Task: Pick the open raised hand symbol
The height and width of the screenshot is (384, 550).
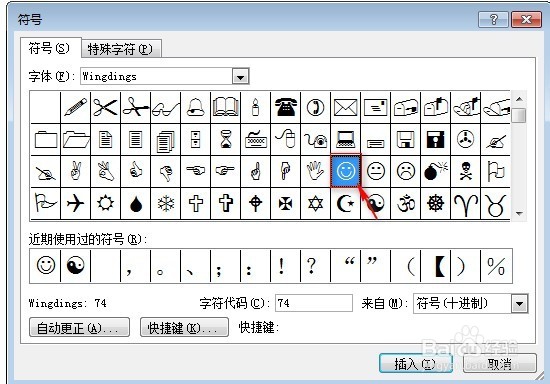Action: pyautogui.click(x=315, y=171)
